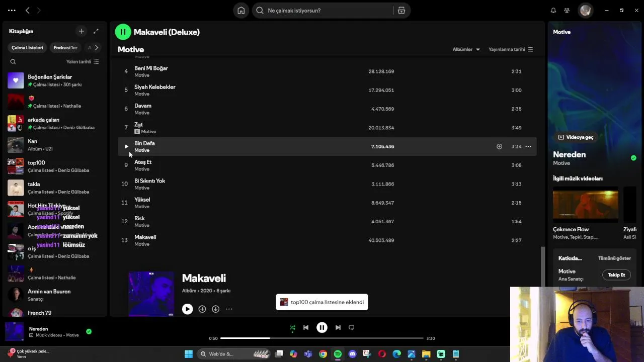The image size is (644, 362).
Task: Open the Windows taskbar search box
Action: [x=234, y=354]
